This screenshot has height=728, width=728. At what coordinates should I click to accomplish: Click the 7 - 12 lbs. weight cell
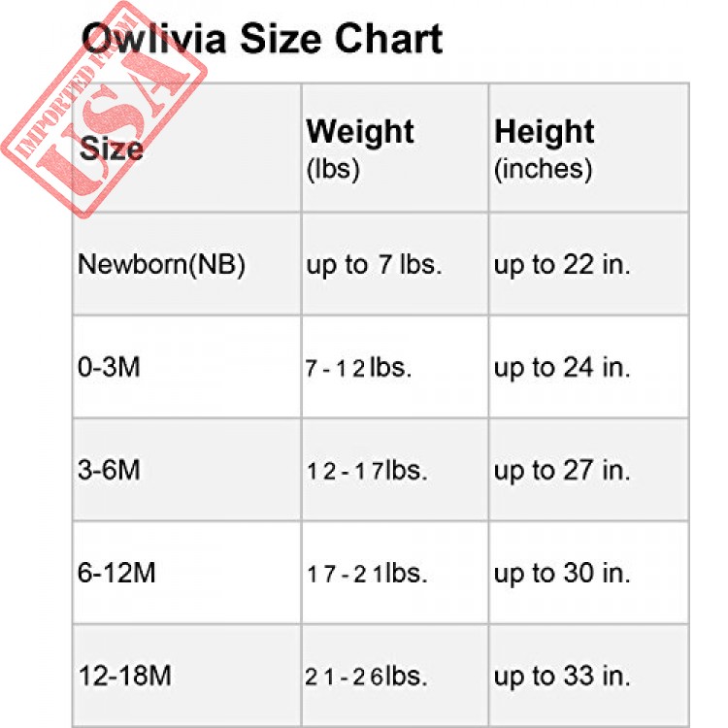coord(395,367)
